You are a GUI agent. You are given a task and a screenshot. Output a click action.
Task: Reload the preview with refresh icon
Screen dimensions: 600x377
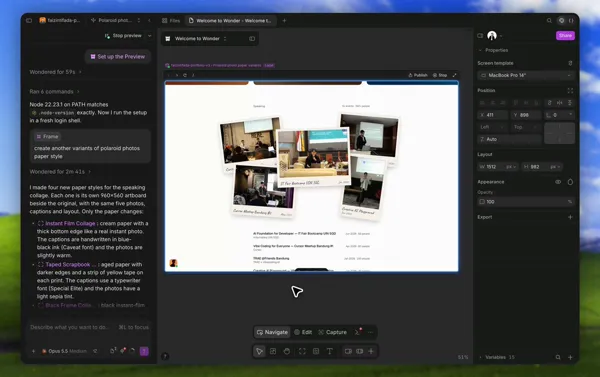185,75
